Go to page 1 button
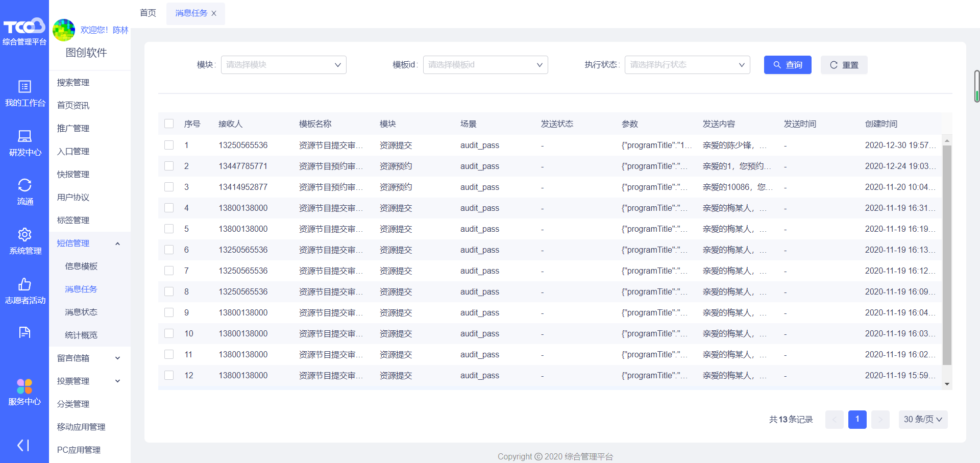980x463 pixels. (x=857, y=420)
